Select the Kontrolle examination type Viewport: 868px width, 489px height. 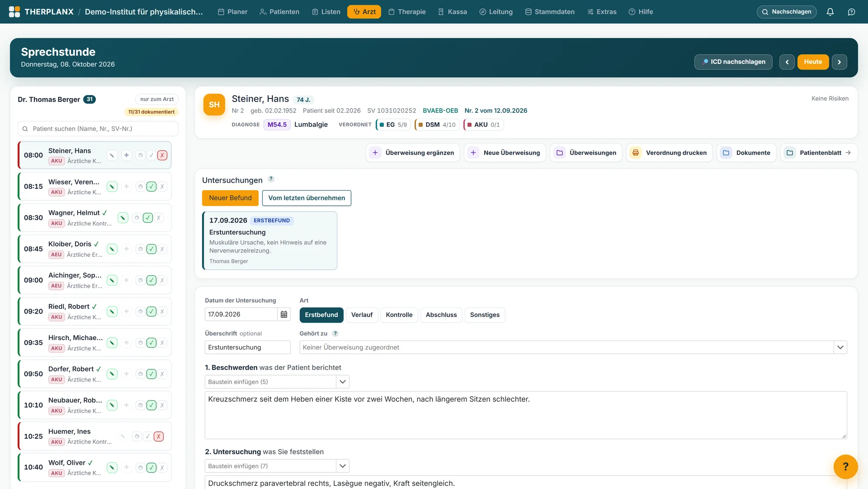click(399, 315)
